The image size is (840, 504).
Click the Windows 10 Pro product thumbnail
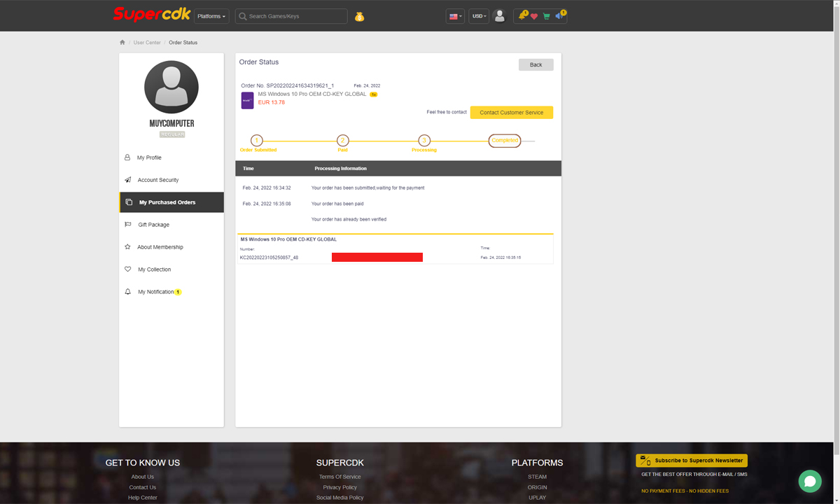[247, 100]
